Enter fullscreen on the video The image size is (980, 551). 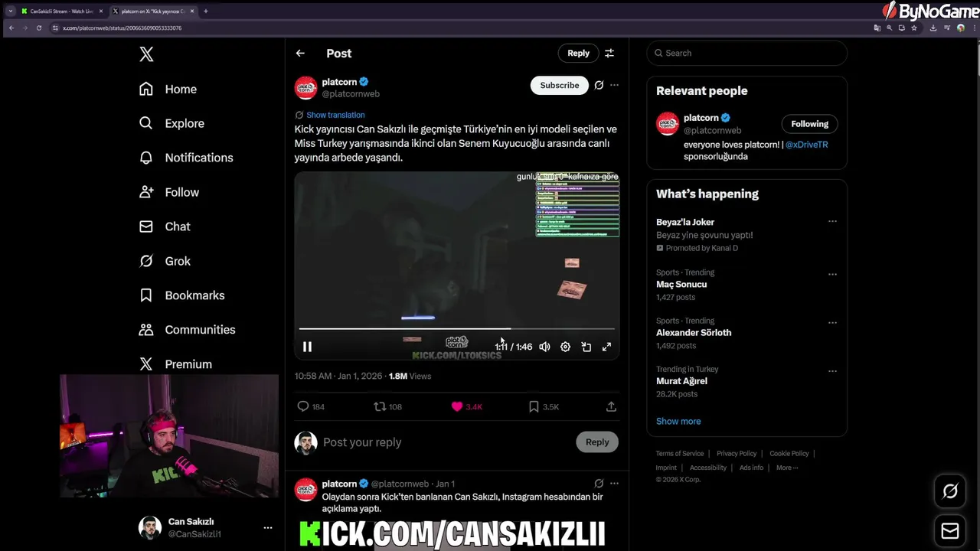click(606, 347)
